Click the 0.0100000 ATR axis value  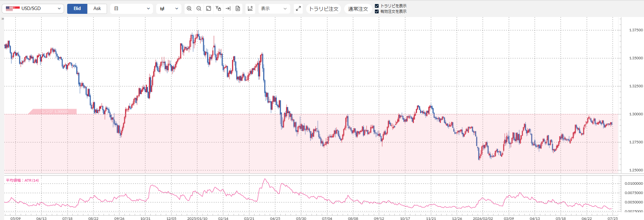tap(634, 183)
